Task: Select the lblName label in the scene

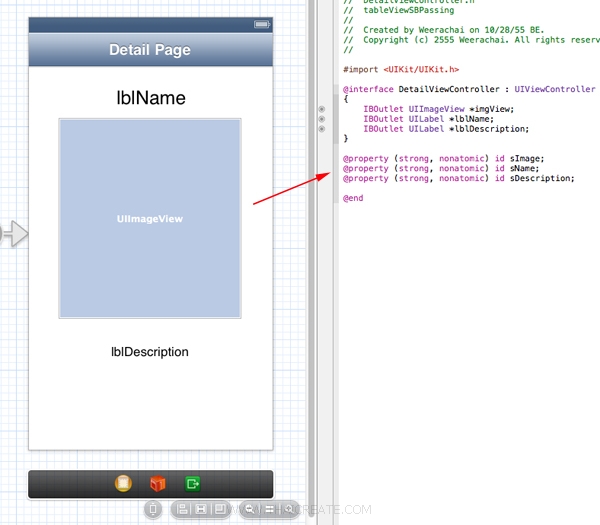Action: coord(151,98)
